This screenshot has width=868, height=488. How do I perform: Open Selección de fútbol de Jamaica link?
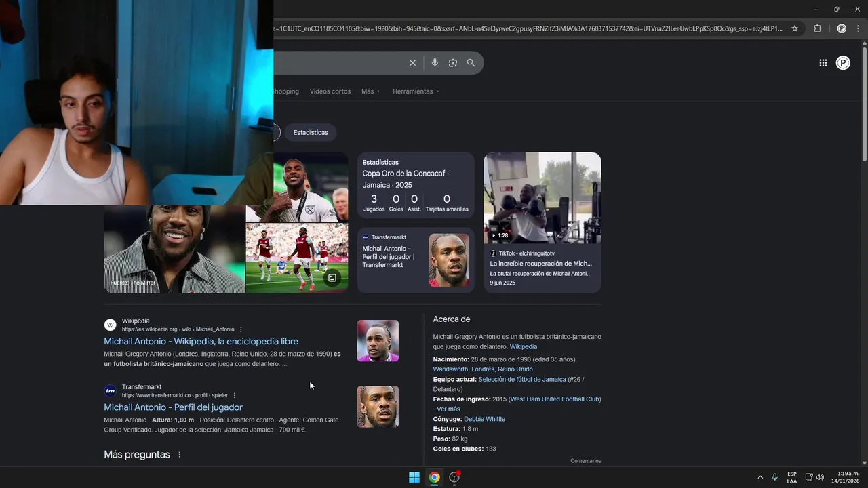[x=521, y=380]
